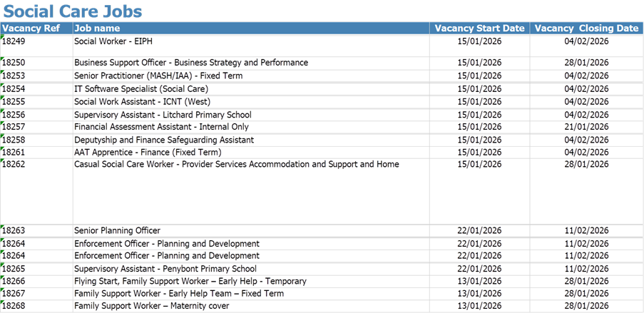Viewport: 644px width, 313px height.
Task: Select Deputyship and Finance Safeguarding Assistant
Action: [x=164, y=140]
